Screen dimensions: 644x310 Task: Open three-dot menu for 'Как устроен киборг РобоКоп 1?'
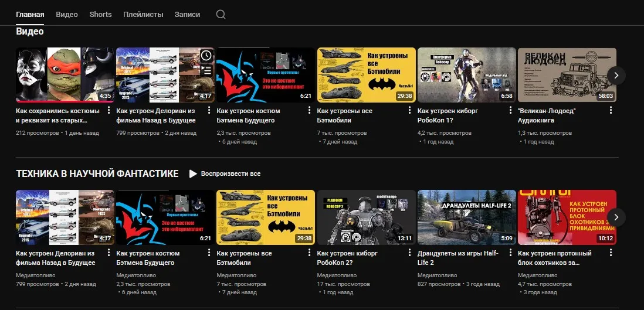point(510,110)
